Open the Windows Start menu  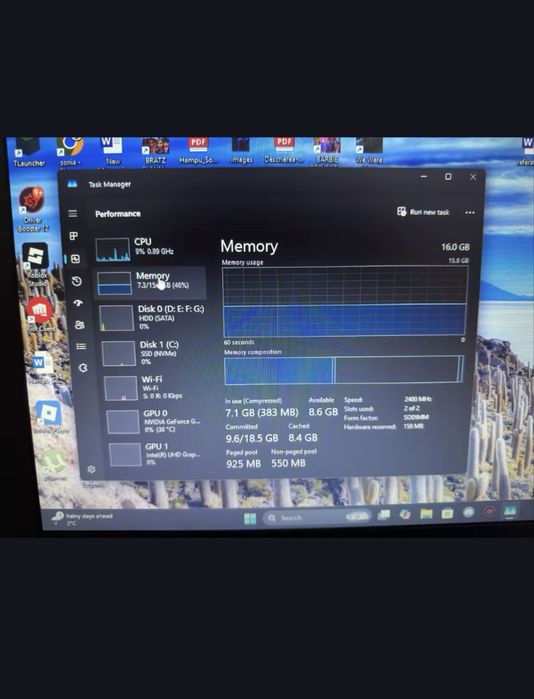(x=250, y=518)
